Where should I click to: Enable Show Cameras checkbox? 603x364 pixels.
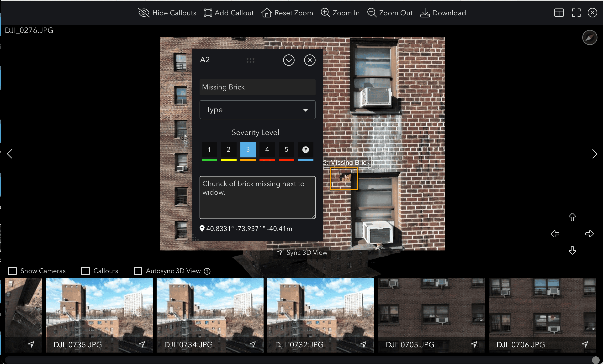12,271
